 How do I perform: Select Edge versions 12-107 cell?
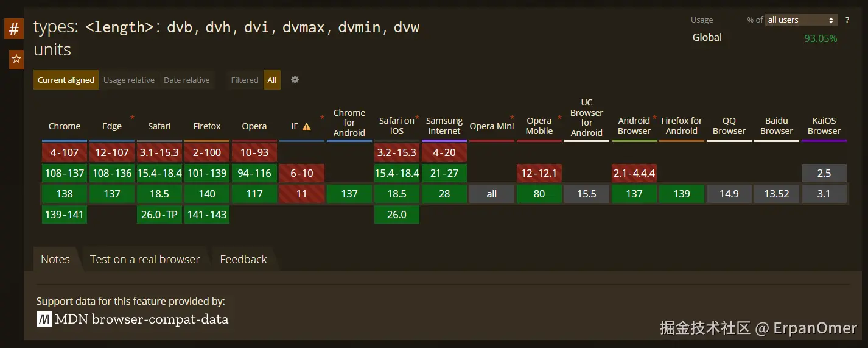(112, 152)
